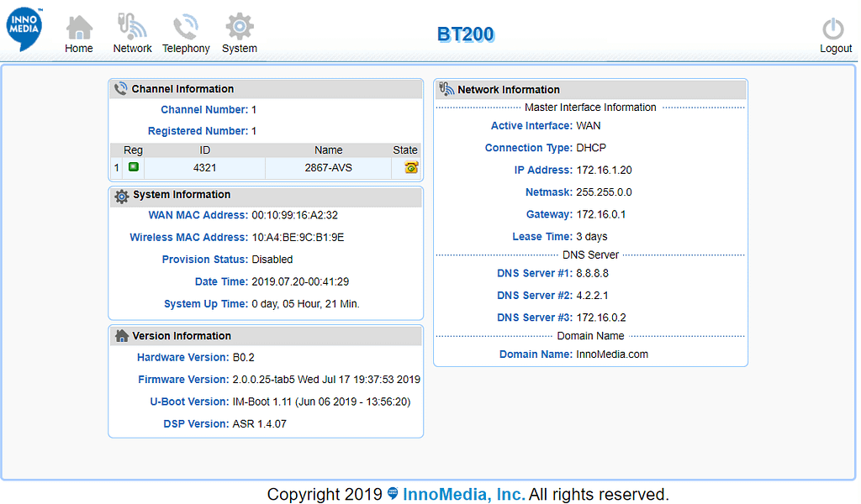Select the System label in navigation
861x504 pixels.
pos(240,48)
